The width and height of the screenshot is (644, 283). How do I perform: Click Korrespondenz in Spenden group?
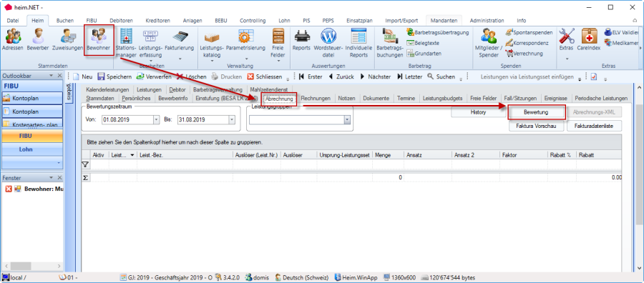pyautogui.click(x=527, y=43)
